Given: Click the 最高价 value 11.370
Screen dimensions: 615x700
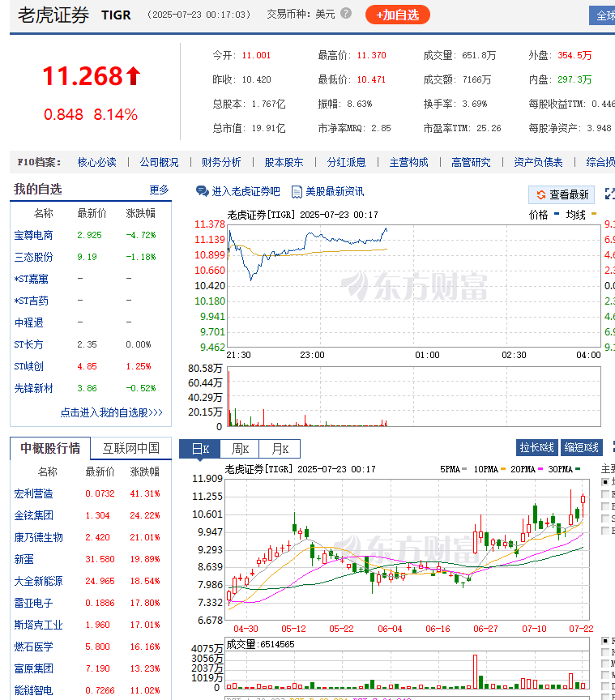Looking at the screenshot, I should (371, 55).
